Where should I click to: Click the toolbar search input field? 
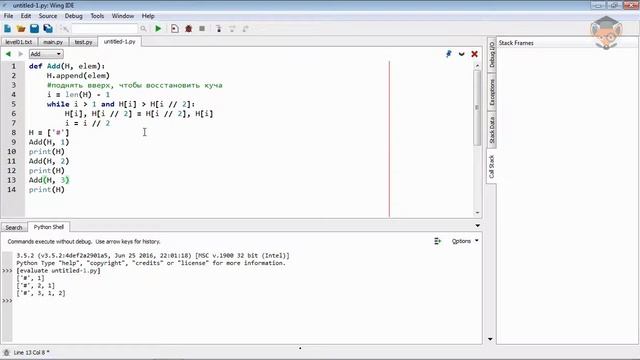pos(105,29)
